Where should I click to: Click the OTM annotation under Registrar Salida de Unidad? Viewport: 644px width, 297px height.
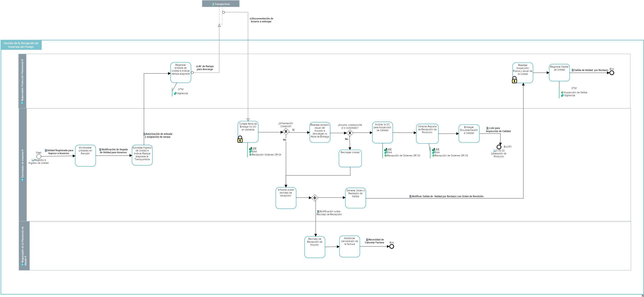574,88
